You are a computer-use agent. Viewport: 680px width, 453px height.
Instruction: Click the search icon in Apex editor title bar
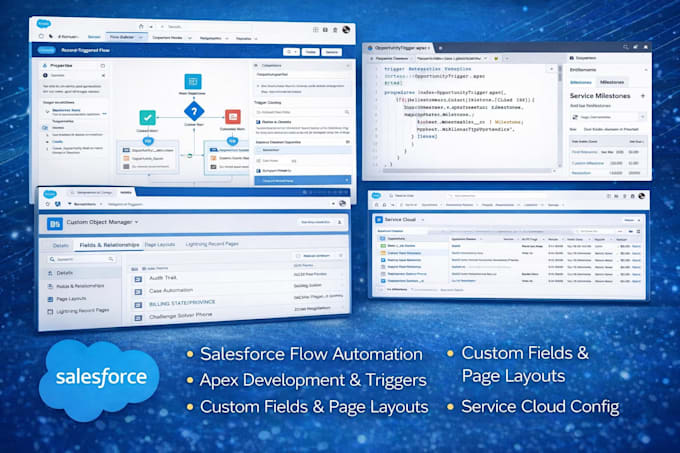tap(625, 47)
